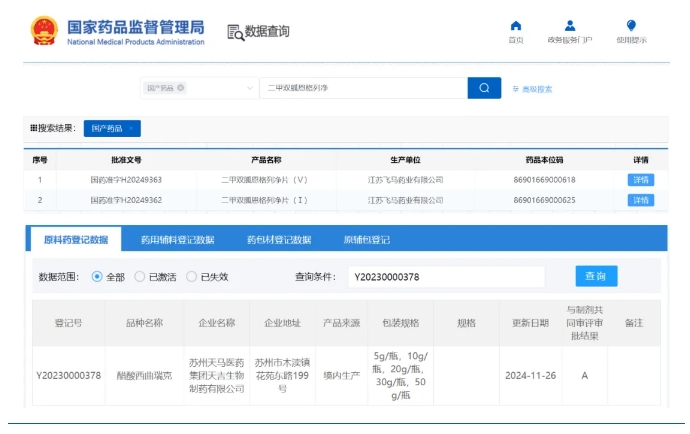Expand the drug category dropdown arrow
Screen dimensions: 690x434
click(x=249, y=88)
